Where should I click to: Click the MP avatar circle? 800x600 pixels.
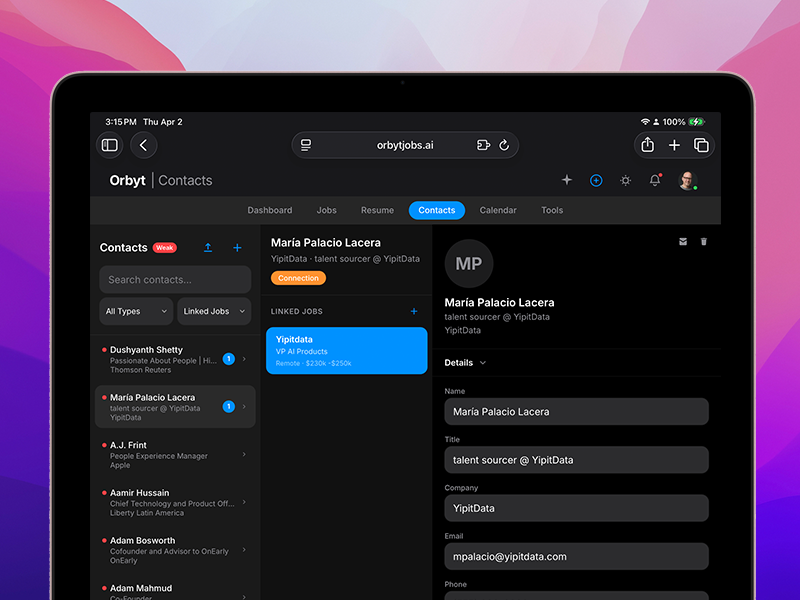point(469,264)
